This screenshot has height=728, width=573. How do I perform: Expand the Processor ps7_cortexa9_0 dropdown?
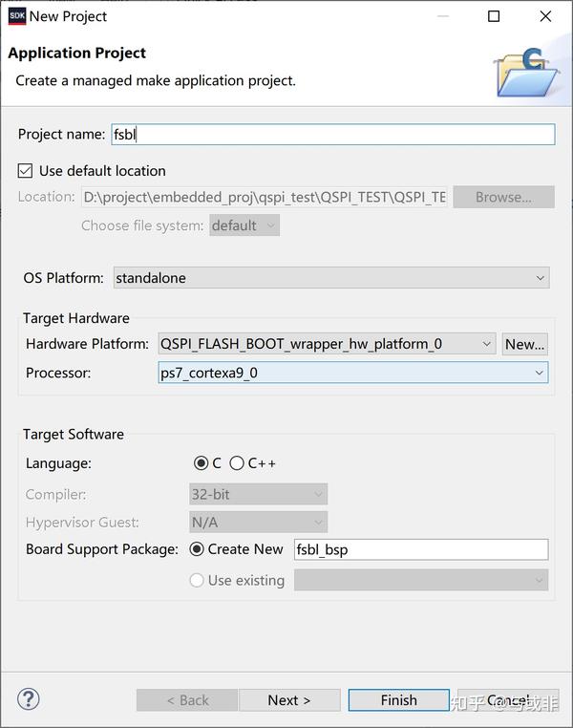[x=353, y=373]
